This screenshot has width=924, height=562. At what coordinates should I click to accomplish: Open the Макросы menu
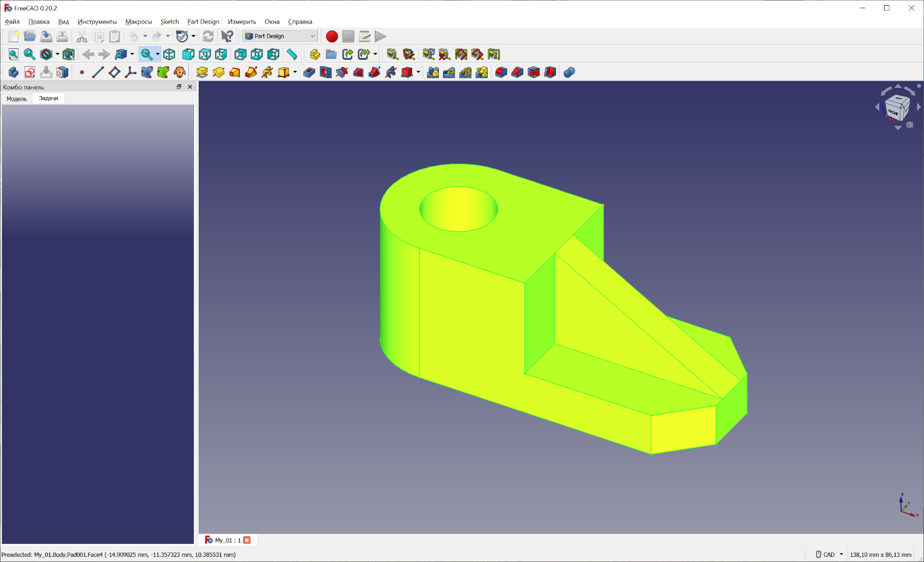[139, 22]
